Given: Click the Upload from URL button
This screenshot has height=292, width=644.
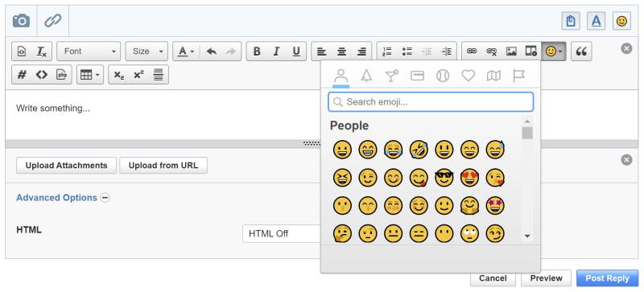Looking at the screenshot, I should click(x=163, y=166).
